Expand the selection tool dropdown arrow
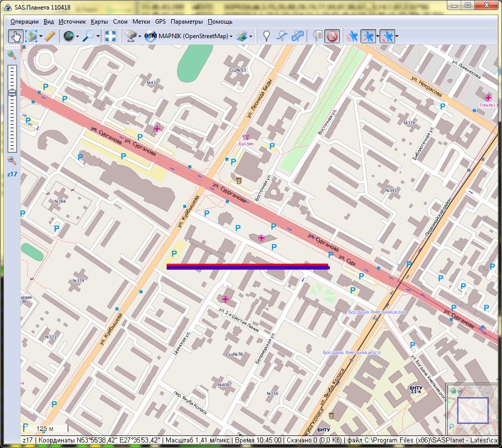The image size is (502, 448). click(x=41, y=36)
